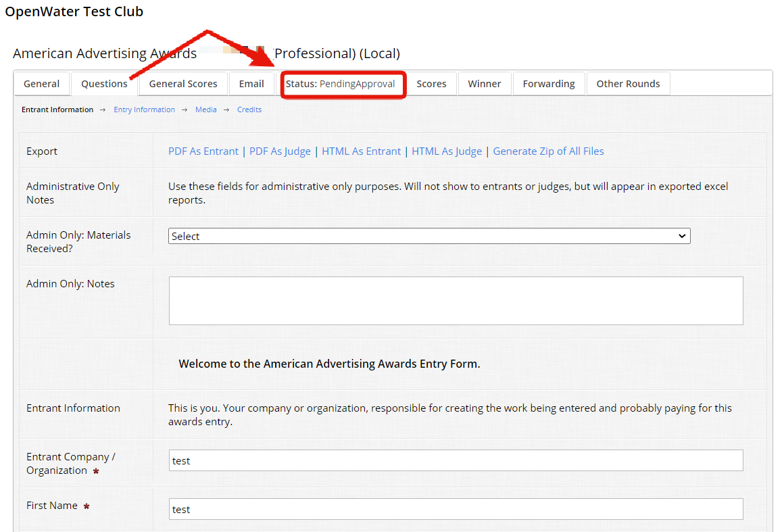Jump to Entry Information section
The height and width of the screenshot is (532, 784).
click(145, 110)
